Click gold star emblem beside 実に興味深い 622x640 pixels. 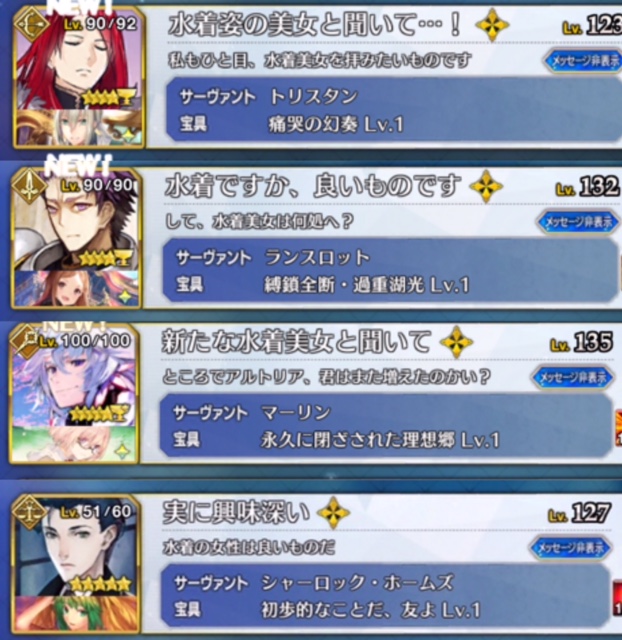pos(333,513)
